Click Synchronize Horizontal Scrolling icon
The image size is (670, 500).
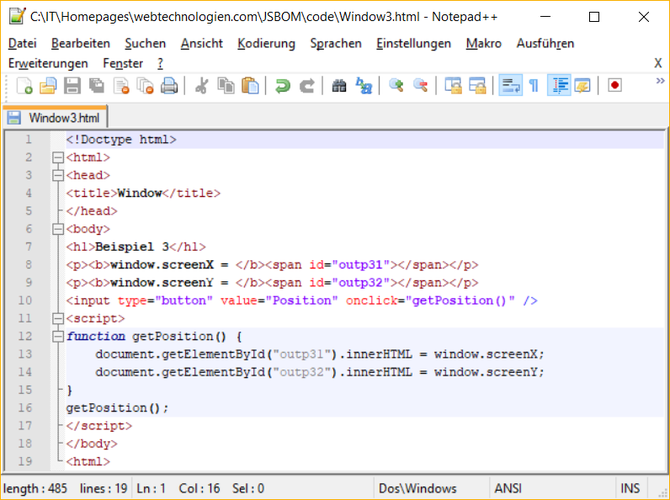point(477,85)
